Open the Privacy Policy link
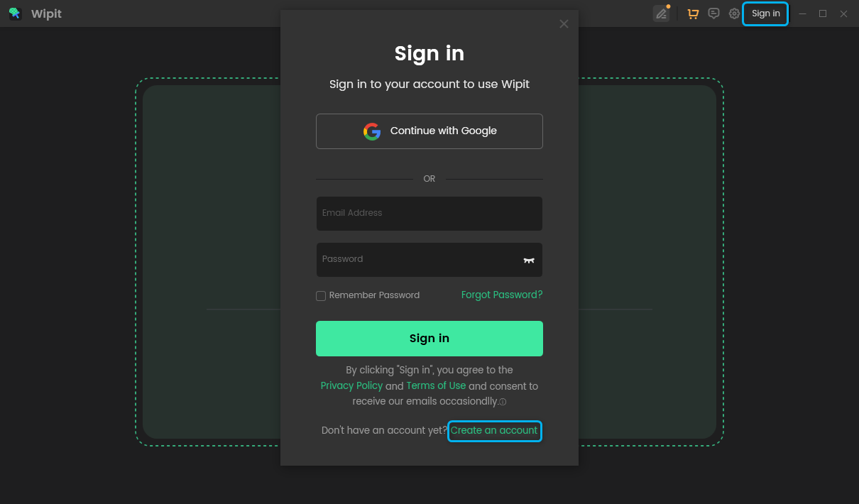 351,385
